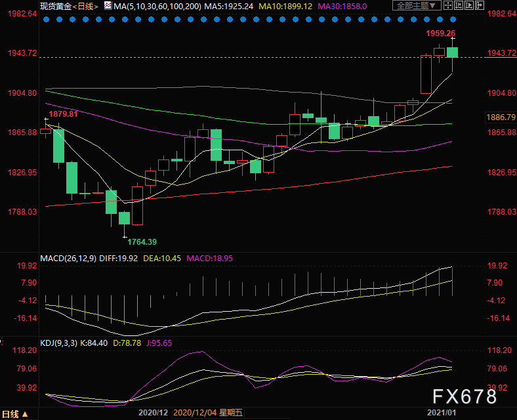Select the MACD(26,12,9) indicator label
Viewport: 517px width, 420px height.
[68, 259]
